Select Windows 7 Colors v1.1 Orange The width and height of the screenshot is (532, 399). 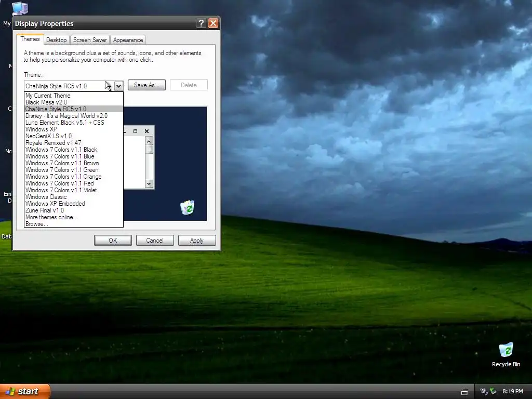tap(74, 177)
